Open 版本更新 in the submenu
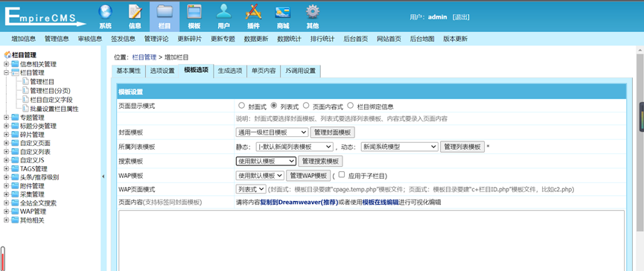 (455, 39)
